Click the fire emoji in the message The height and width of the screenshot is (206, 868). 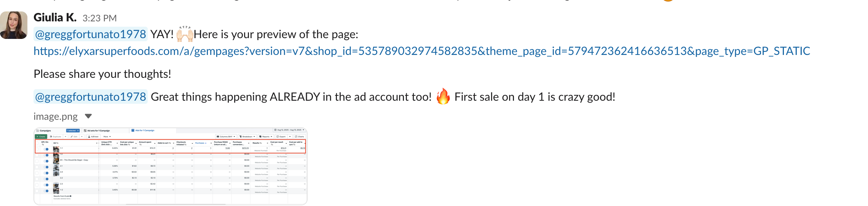click(443, 96)
